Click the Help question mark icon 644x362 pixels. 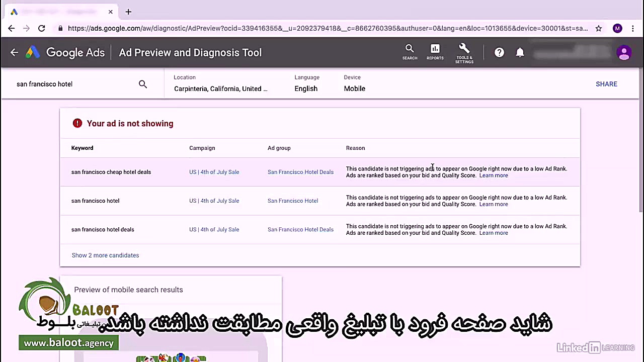point(499,52)
